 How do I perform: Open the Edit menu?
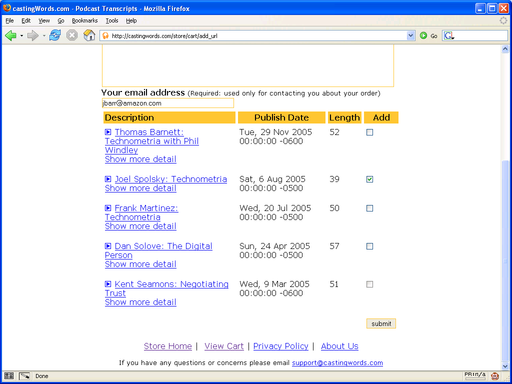(26, 21)
